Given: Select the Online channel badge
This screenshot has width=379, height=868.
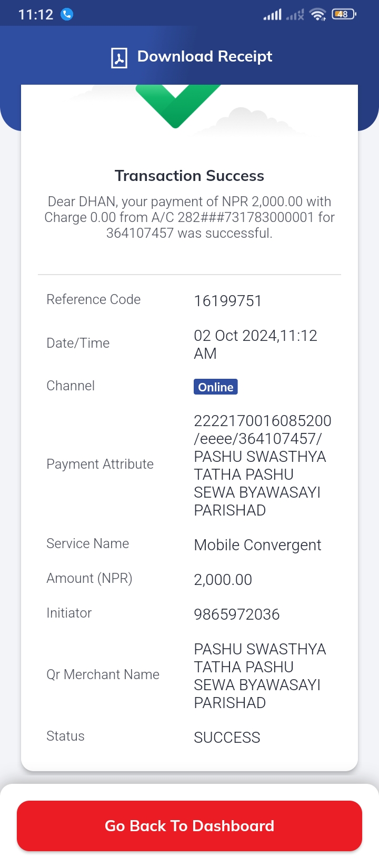Looking at the screenshot, I should pyautogui.click(x=216, y=387).
